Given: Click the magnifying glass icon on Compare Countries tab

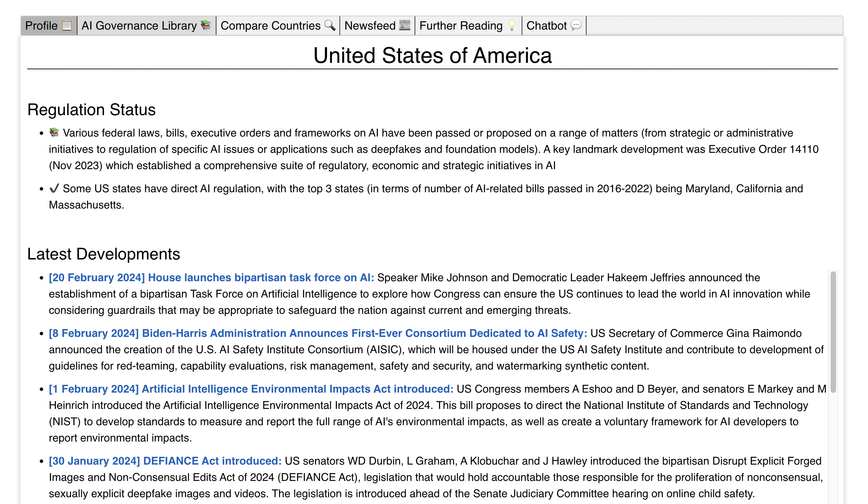Looking at the screenshot, I should (x=330, y=25).
